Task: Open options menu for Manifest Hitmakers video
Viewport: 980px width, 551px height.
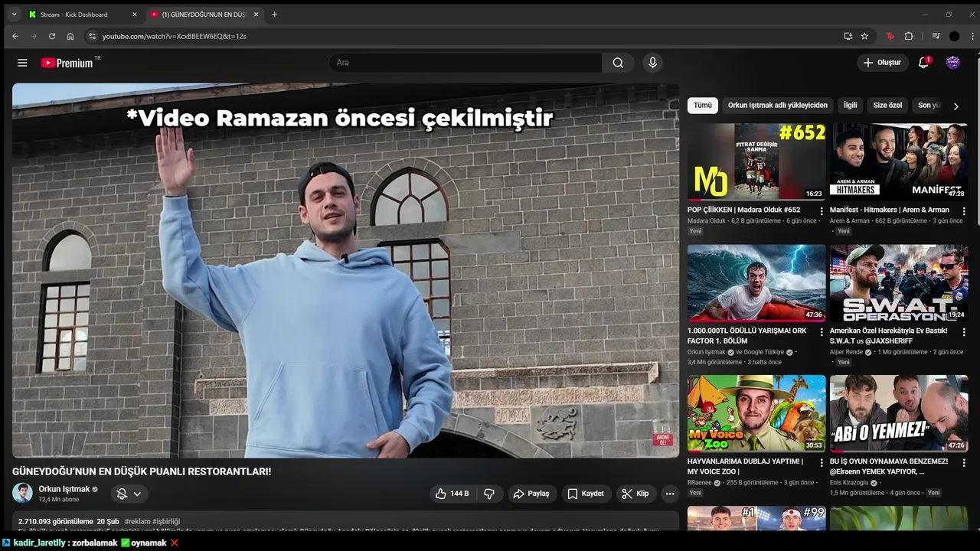Action: tap(964, 211)
